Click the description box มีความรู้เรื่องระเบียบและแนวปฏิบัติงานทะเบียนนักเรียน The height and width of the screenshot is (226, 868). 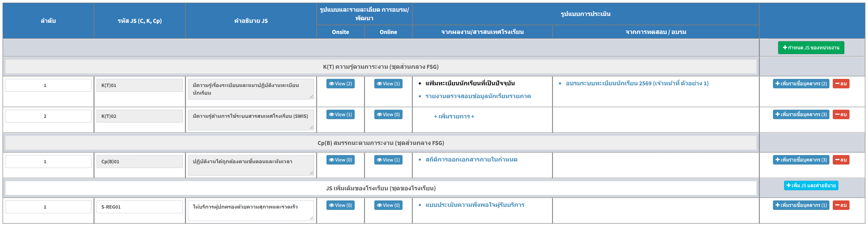coord(251,89)
